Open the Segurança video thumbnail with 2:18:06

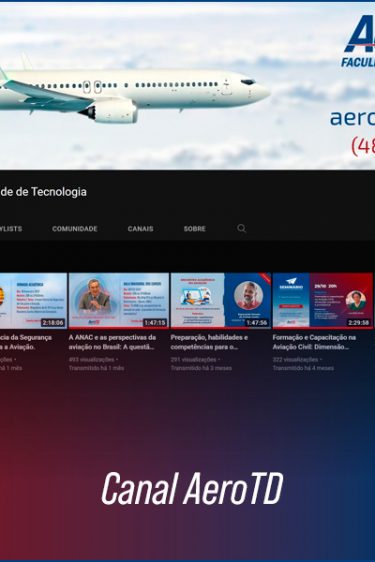(33, 300)
